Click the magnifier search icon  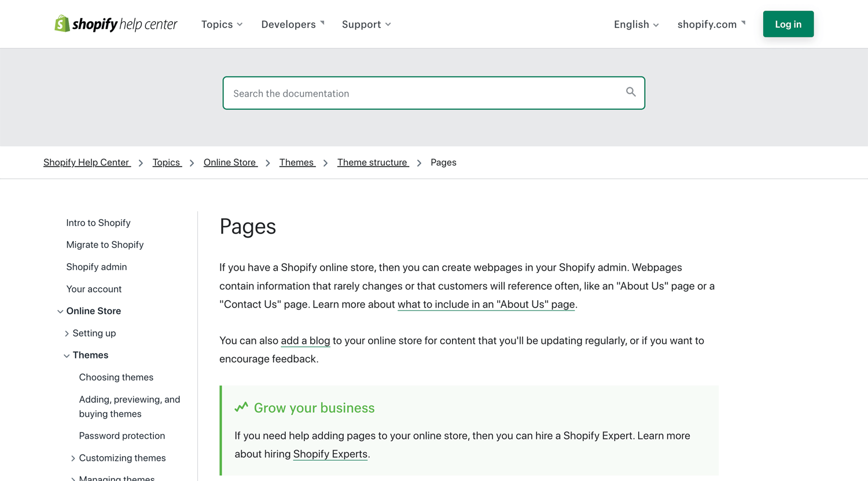631,92
